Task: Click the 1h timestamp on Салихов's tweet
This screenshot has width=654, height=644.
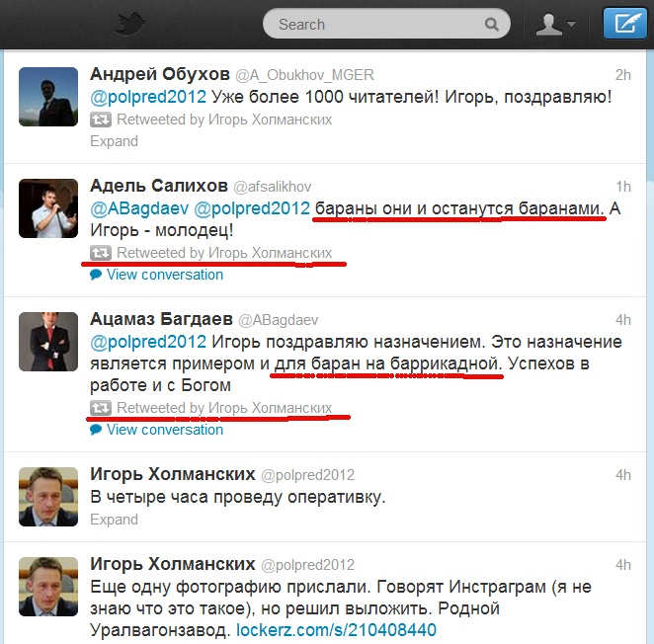Action: [623, 187]
